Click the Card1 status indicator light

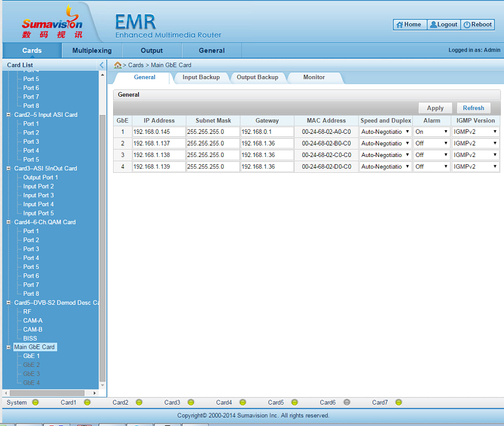pos(87,402)
